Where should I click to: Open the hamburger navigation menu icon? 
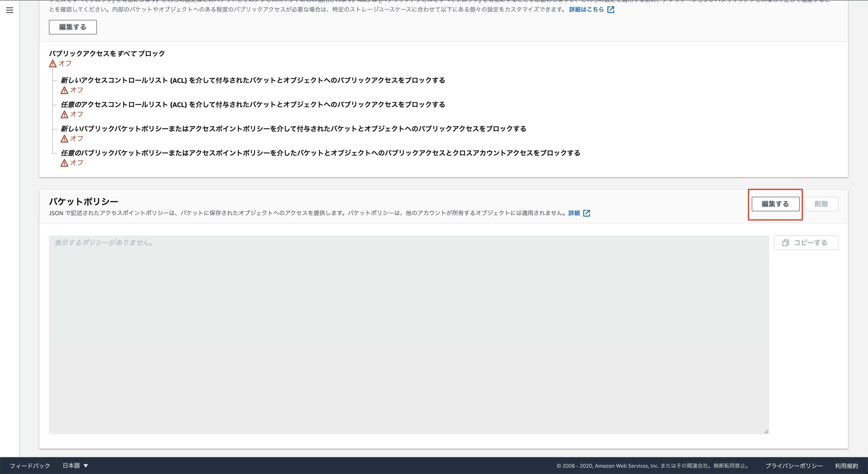[10, 10]
